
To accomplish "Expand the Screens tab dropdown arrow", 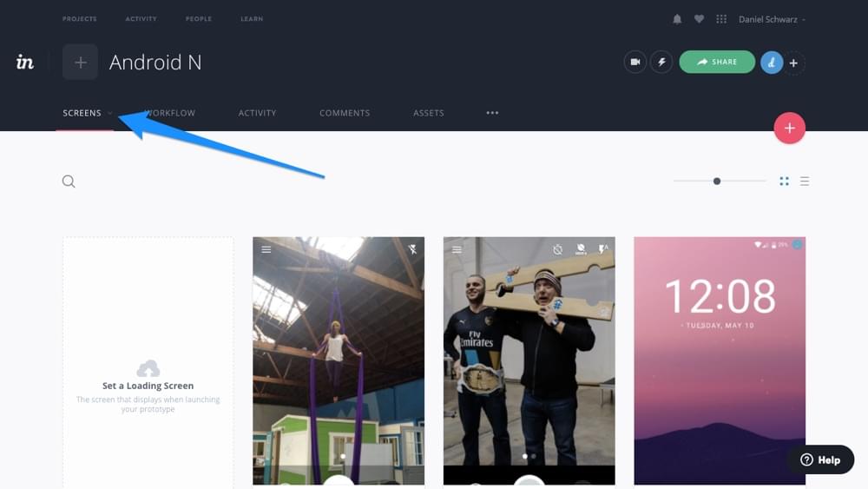I will point(110,113).
